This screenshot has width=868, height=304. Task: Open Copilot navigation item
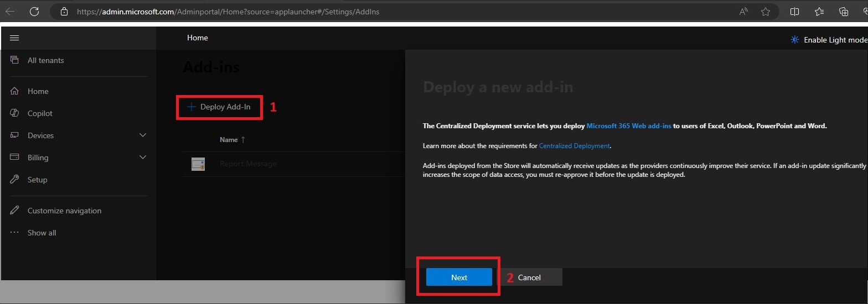pyautogui.click(x=40, y=113)
